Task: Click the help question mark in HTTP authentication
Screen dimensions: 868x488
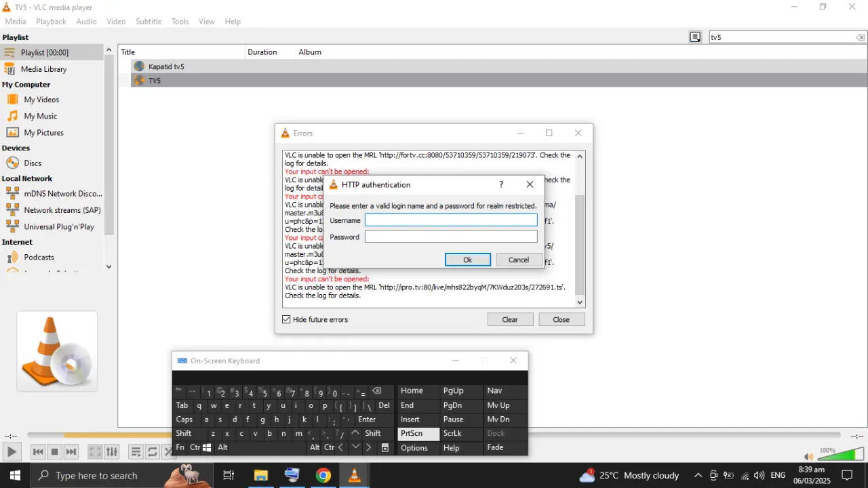Action: [501, 184]
